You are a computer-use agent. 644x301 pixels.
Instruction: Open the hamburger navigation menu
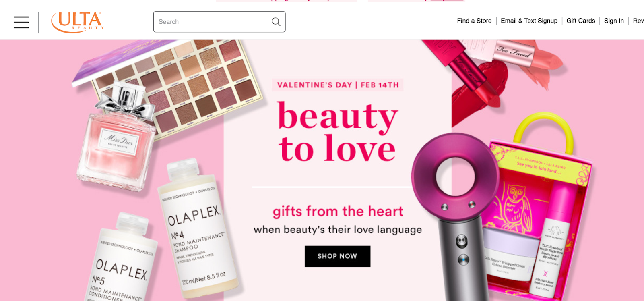(x=21, y=22)
